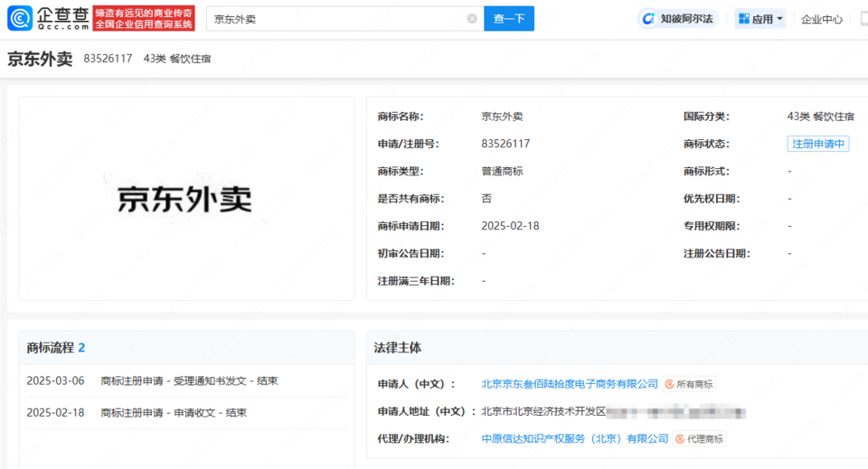
Task: Click the partially visible icon after 企业中心
Action: [863, 19]
